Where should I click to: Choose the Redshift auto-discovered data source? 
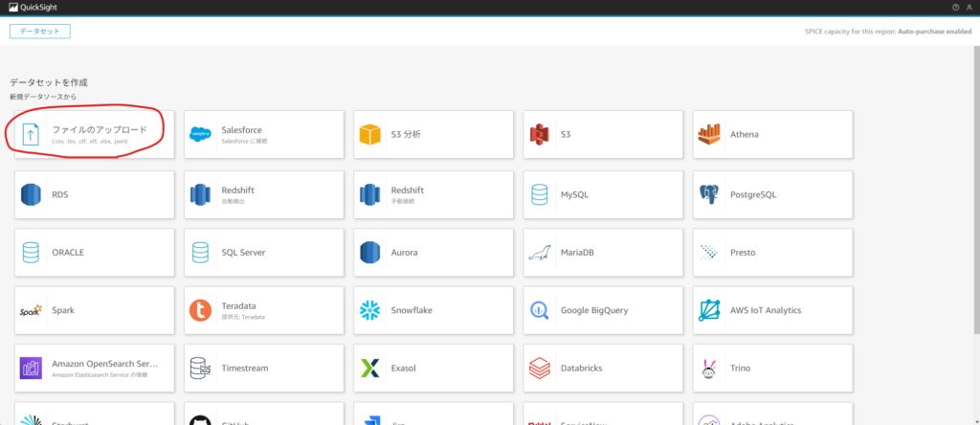[x=264, y=194]
